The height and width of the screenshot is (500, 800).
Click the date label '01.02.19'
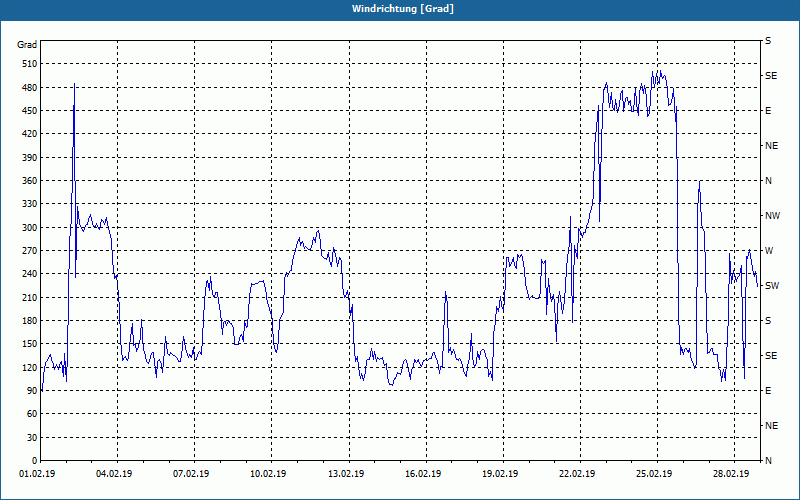coord(37,474)
